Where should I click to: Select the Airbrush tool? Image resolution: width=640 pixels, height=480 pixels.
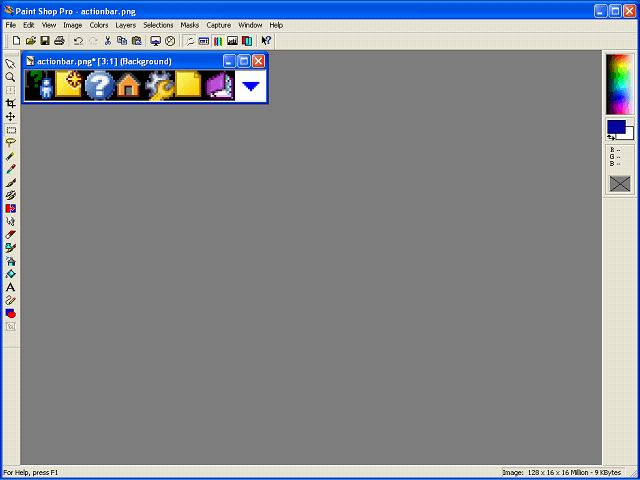(11, 261)
